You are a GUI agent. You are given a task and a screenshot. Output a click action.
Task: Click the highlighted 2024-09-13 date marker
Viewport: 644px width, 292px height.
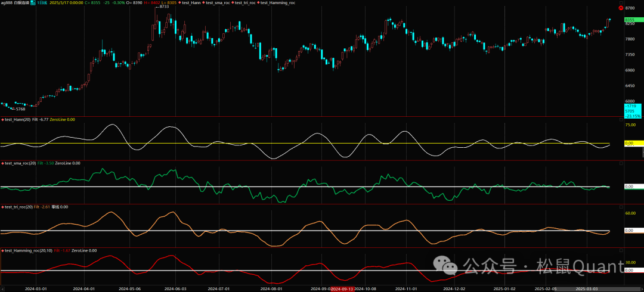343,288
